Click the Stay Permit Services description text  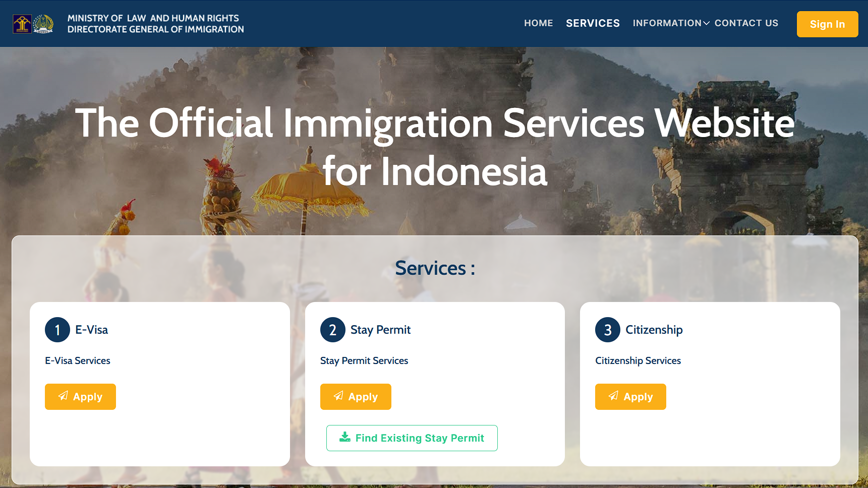364,360
